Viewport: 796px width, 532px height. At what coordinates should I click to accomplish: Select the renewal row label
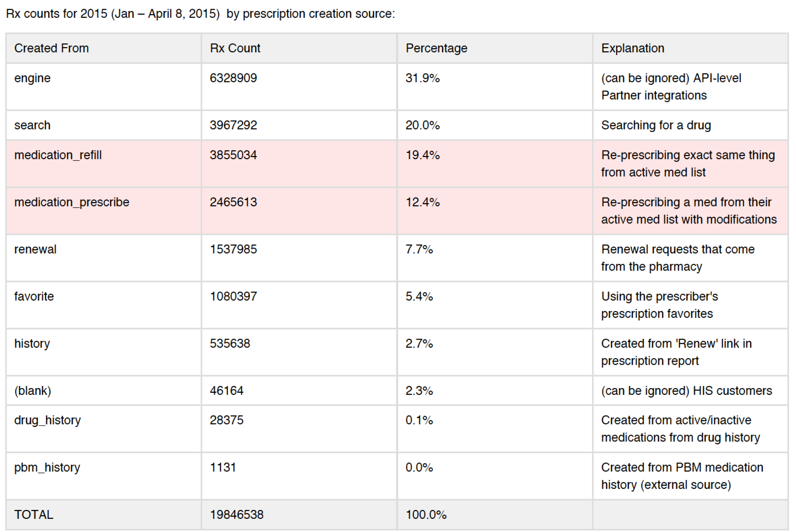[35, 249]
